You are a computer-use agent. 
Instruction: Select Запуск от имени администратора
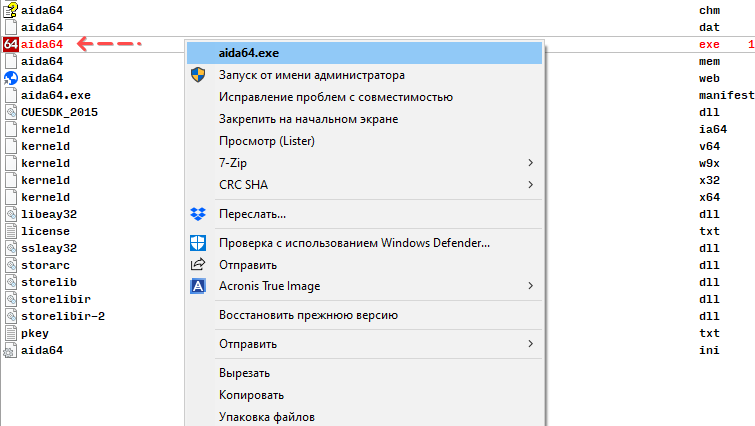[364, 75]
